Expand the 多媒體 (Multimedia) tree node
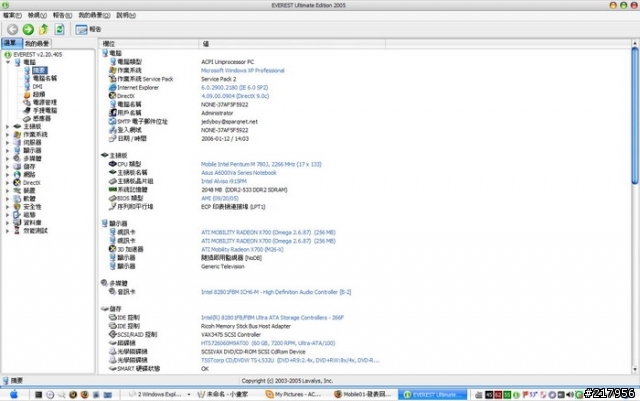Viewport: 640px width, 401px height. click(7, 158)
